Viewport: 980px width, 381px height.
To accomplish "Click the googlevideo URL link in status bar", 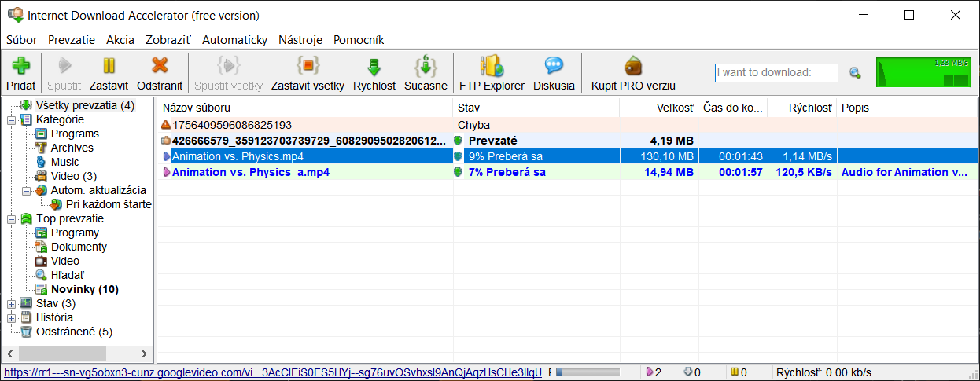I will click(272, 373).
